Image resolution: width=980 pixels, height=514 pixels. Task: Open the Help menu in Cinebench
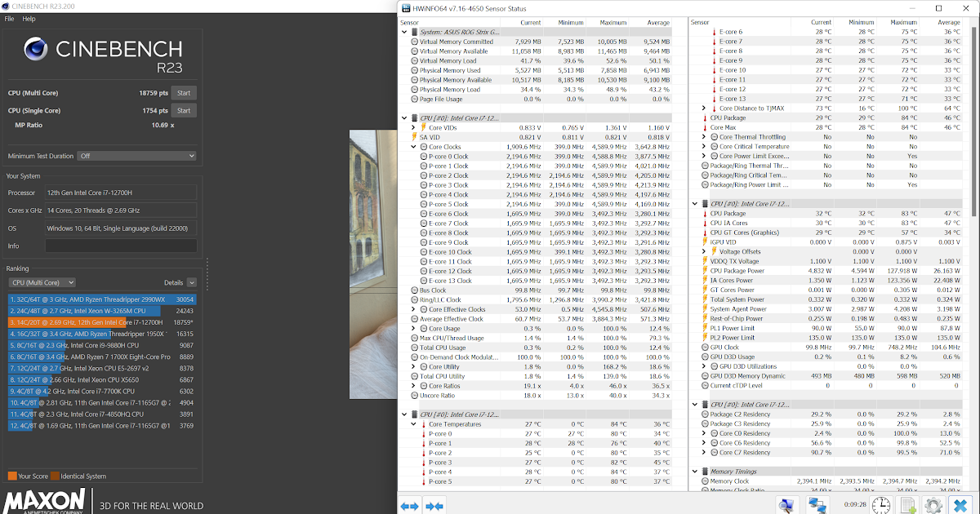coord(29,18)
